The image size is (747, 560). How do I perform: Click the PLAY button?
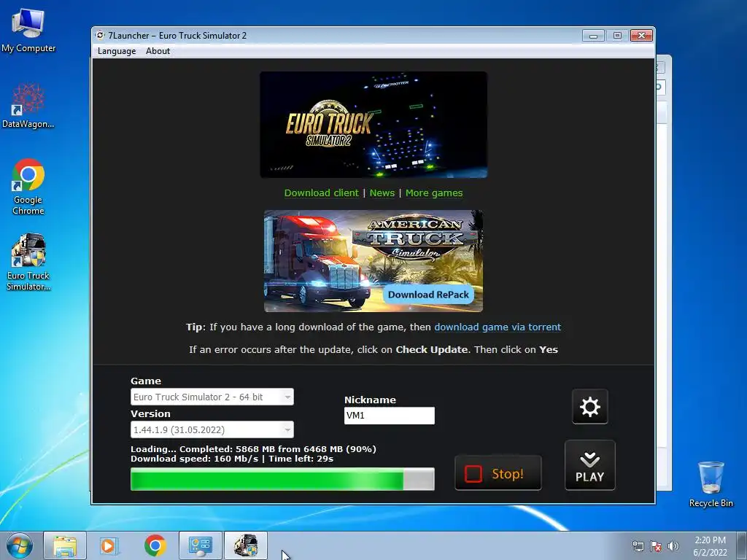point(589,465)
